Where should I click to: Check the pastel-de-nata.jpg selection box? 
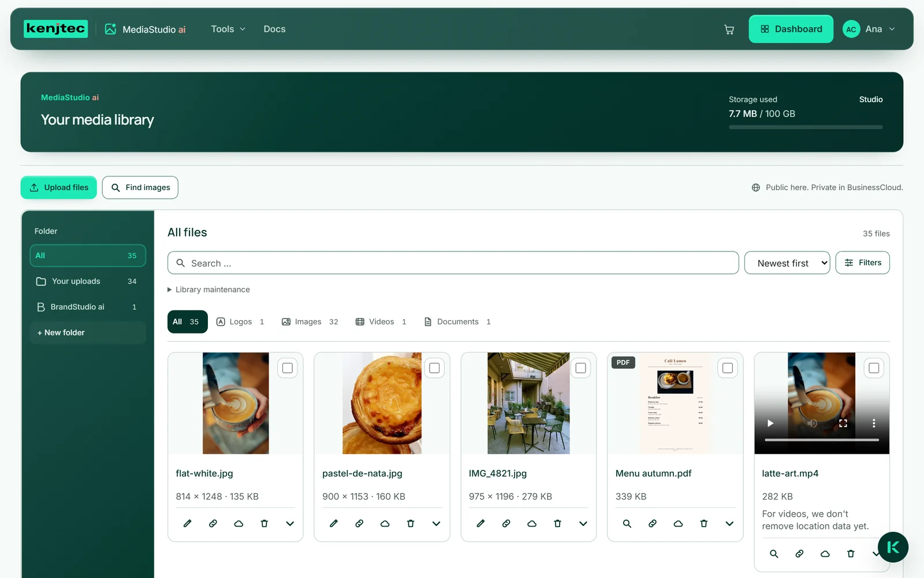[x=434, y=368]
